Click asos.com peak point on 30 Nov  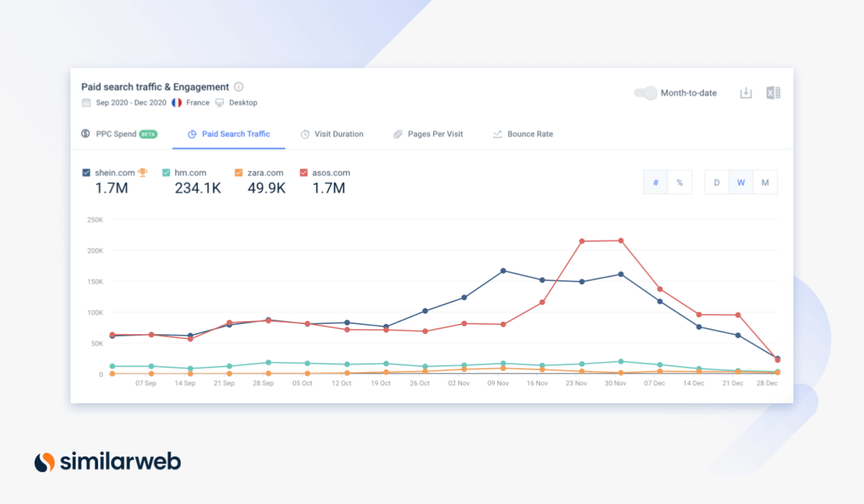pos(621,240)
